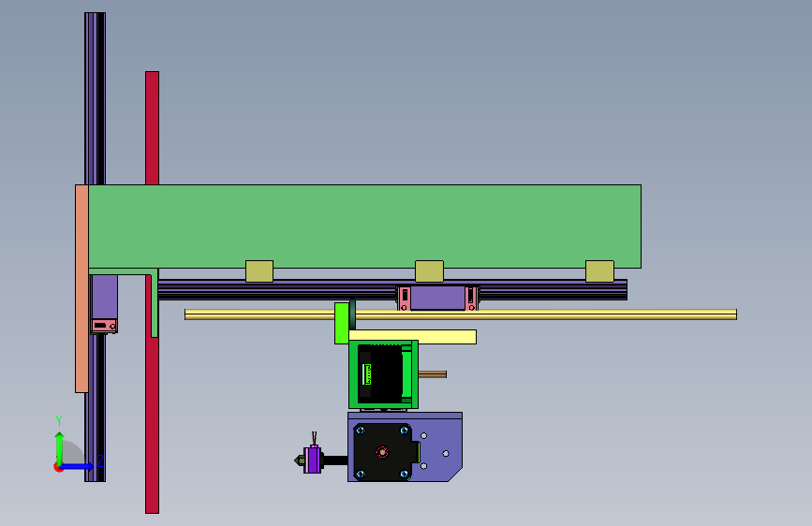Pick the long yellow lead screw rod
This screenshot has width=812, height=526.
coord(569,314)
